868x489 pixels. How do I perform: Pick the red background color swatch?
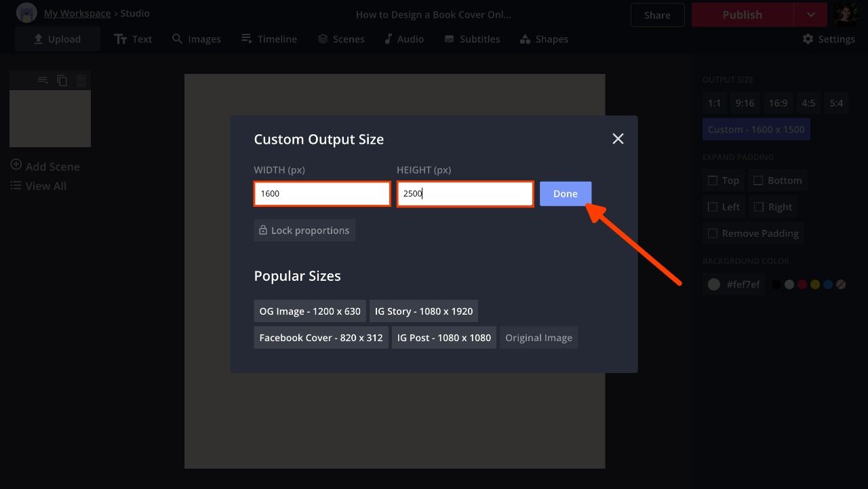(x=802, y=285)
